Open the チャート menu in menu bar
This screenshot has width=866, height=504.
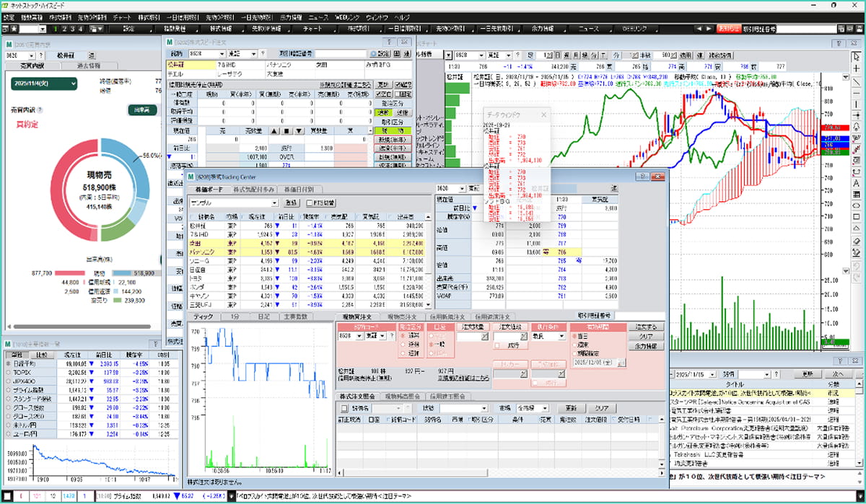[122, 17]
